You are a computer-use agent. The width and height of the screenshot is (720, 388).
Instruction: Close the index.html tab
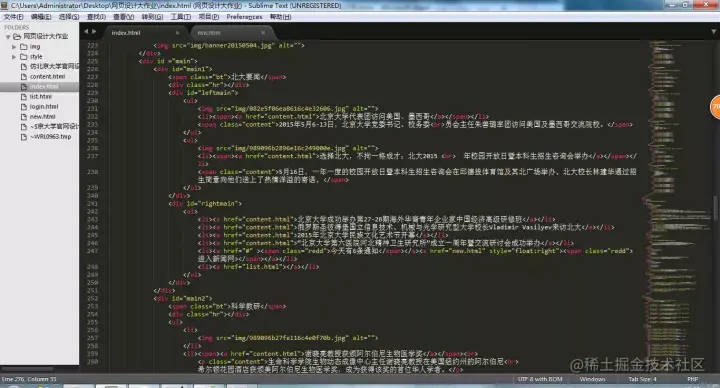[177, 33]
